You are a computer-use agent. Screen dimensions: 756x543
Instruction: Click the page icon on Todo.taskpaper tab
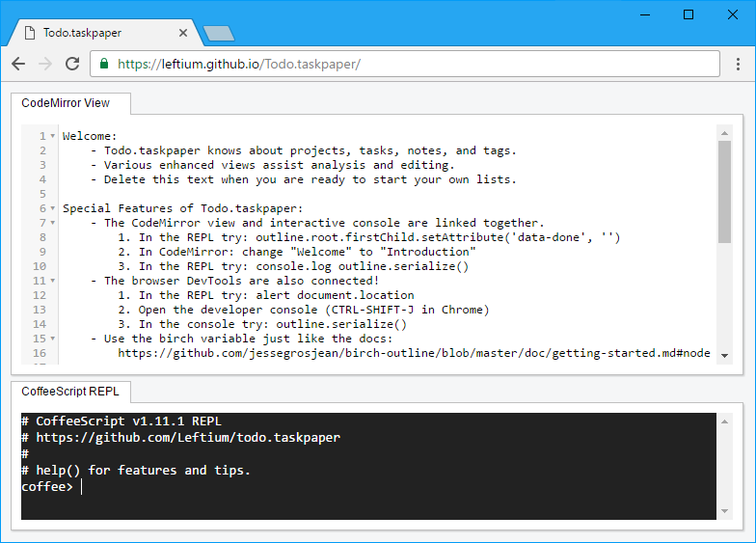pyautogui.click(x=30, y=33)
